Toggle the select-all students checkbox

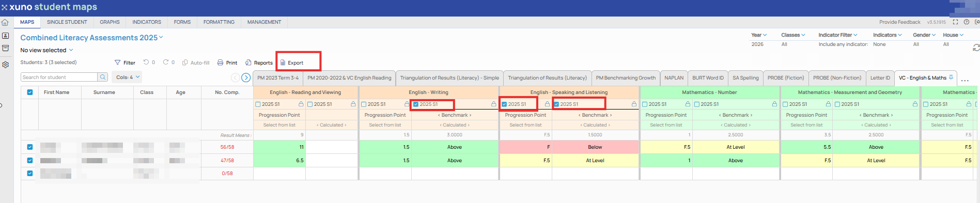pyautogui.click(x=29, y=92)
